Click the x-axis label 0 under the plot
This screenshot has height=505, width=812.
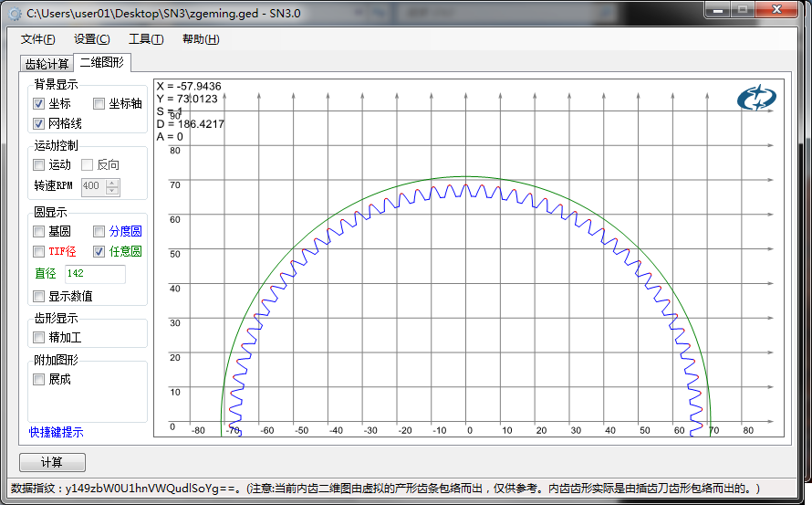pos(470,430)
